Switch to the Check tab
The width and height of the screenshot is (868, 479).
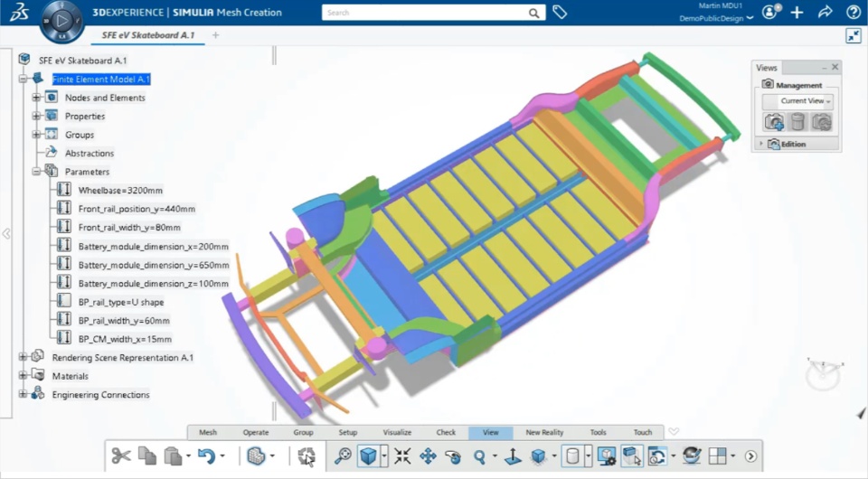click(446, 433)
